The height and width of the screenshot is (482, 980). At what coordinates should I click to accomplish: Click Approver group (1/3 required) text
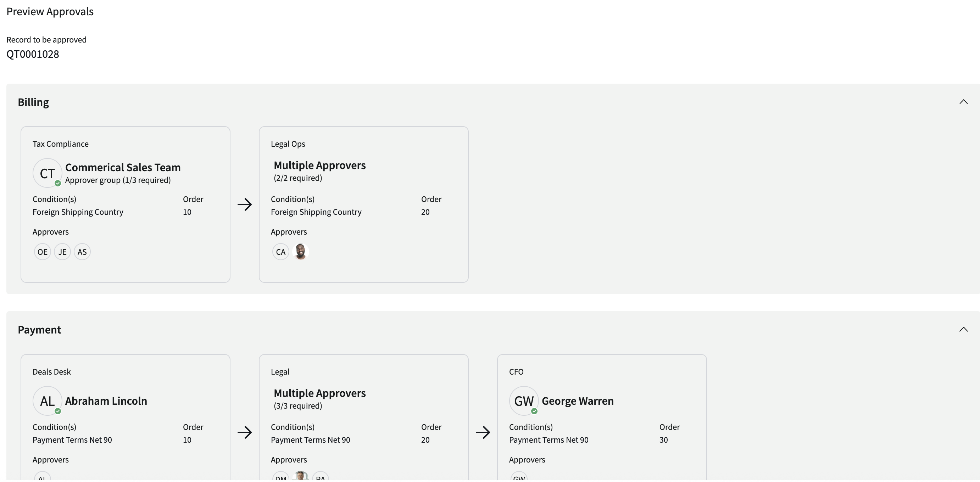118,180
